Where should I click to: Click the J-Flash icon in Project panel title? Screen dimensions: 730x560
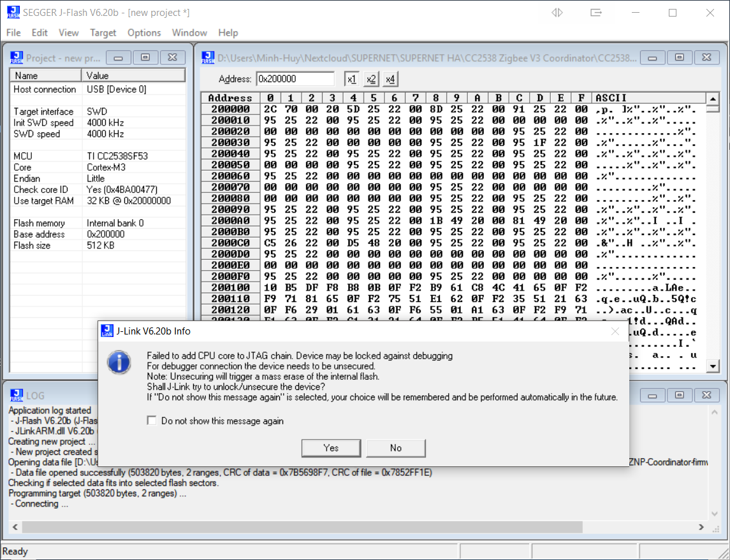(x=17, y=58)
